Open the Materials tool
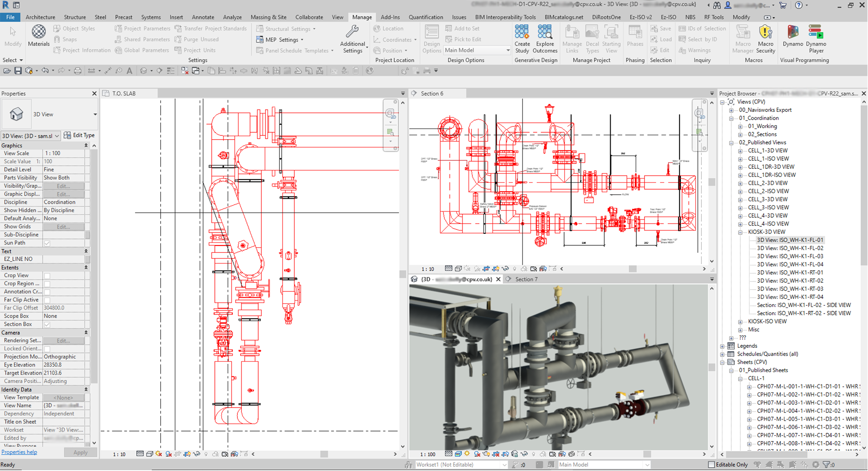Viewport: 868px width, 471px height. [x=39, y=36]
